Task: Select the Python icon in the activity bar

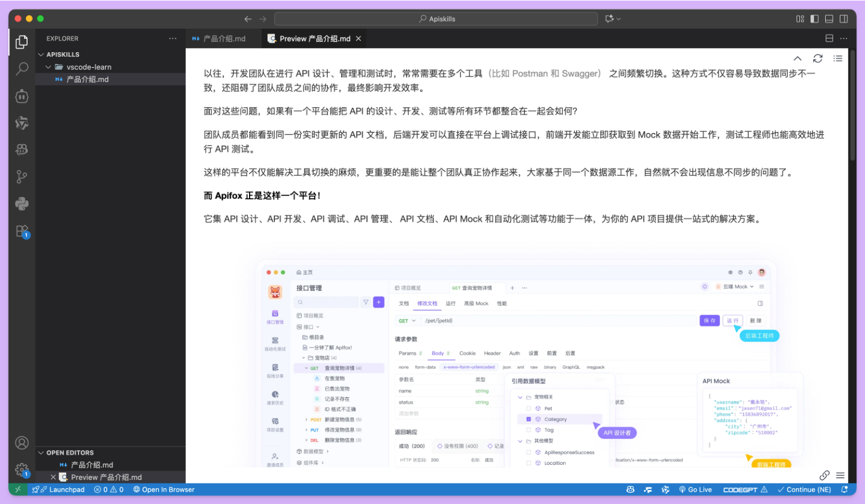Action: coord(22,203)
